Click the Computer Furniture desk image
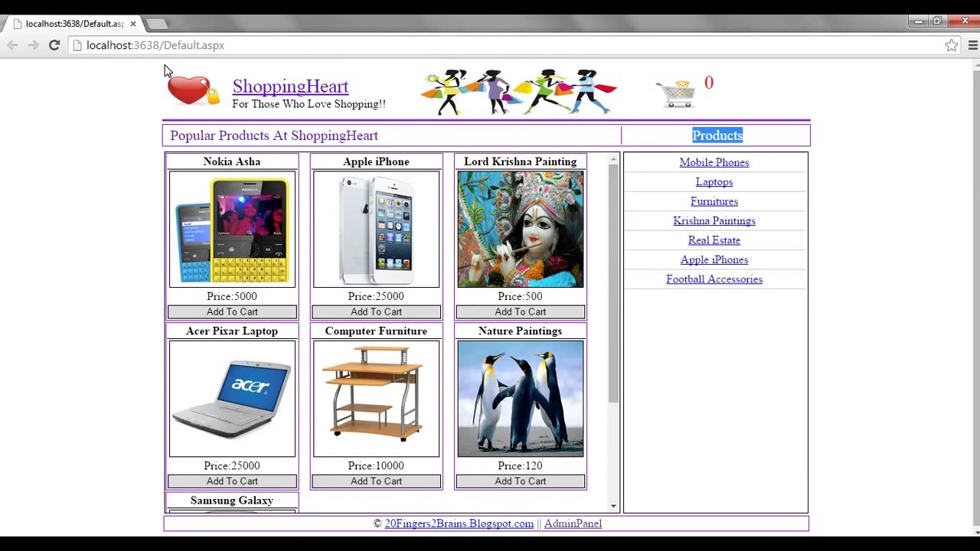Image resolution: width=980 pixels, height=551 pixels. (376, 399)
